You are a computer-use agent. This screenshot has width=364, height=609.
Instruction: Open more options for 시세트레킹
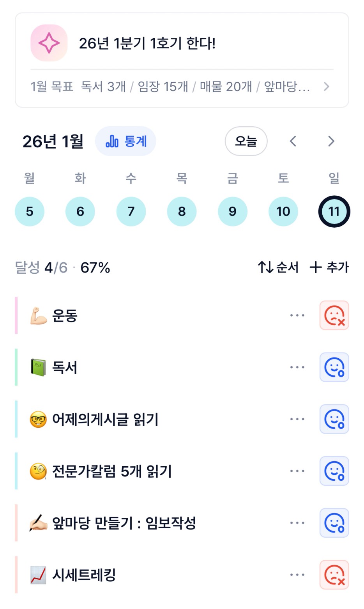[297, 575]
